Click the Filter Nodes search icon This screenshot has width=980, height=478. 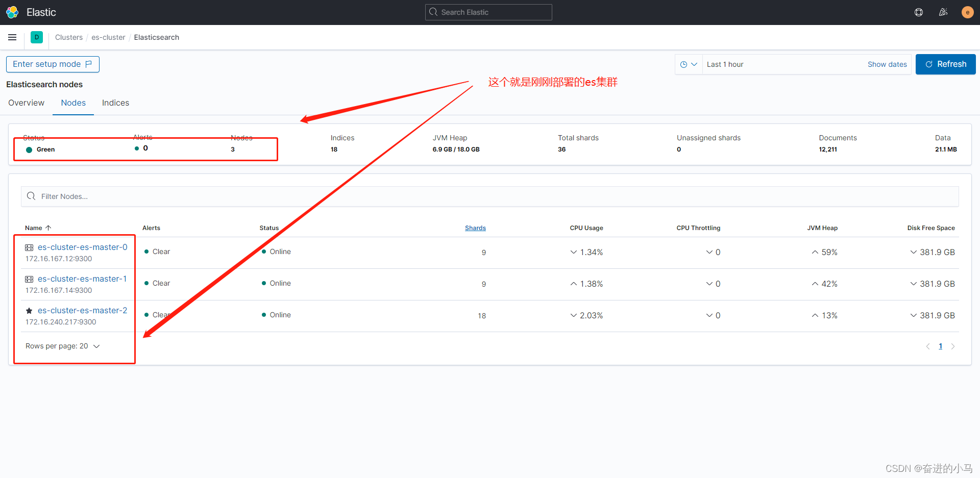(x=31, y=196)
